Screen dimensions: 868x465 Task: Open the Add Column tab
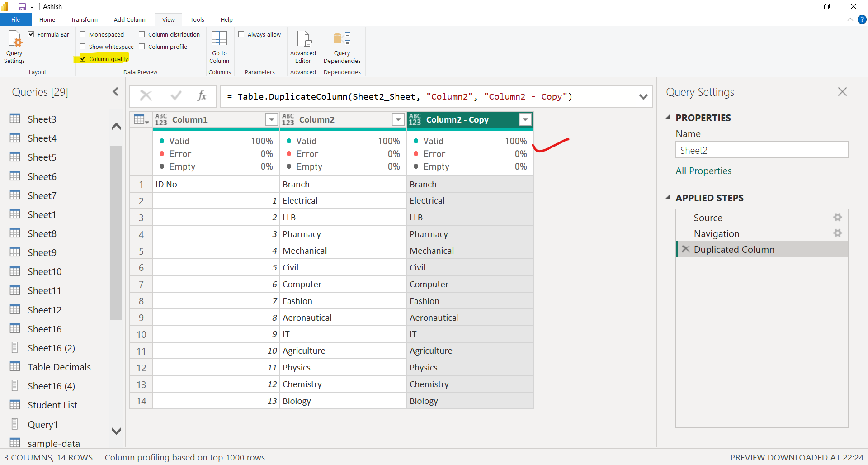(130, 20)
